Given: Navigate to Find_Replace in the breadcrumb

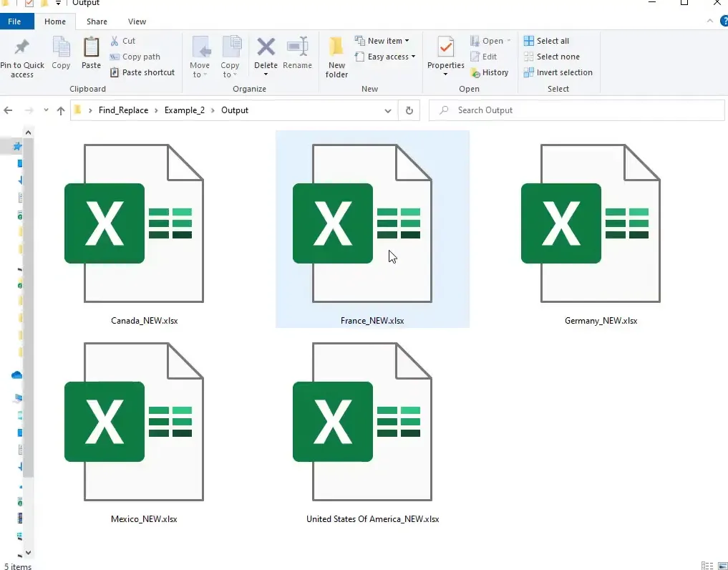Looking at the screenshot, I should pyautogui.click(x=124, y=110).
